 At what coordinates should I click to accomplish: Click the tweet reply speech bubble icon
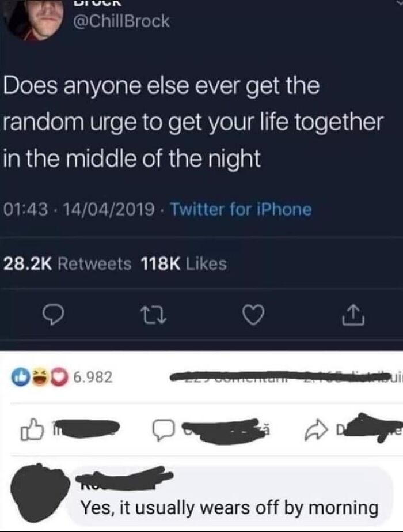pyautogui.click(x=53, y=316)
